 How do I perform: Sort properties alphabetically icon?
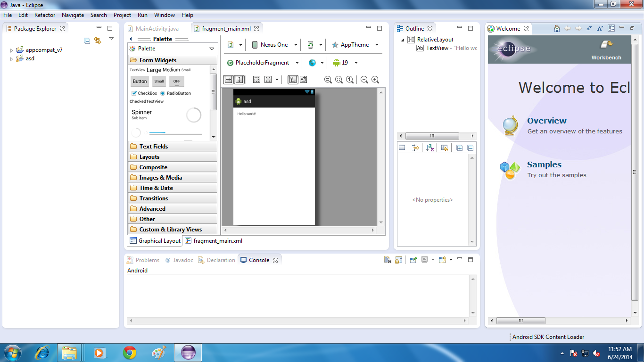429,148
